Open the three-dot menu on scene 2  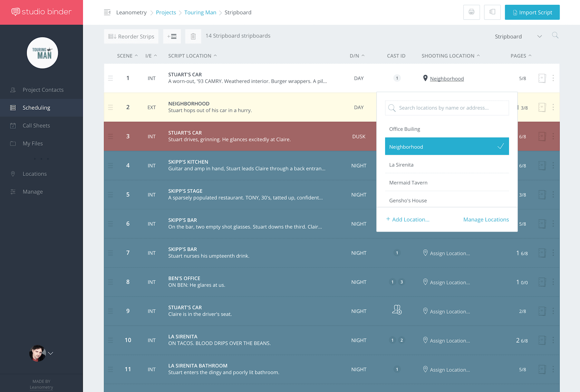point(553,107)
